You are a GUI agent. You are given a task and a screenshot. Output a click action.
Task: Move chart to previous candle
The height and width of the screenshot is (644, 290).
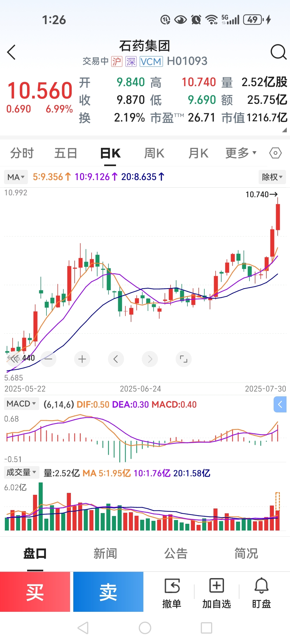116,359
